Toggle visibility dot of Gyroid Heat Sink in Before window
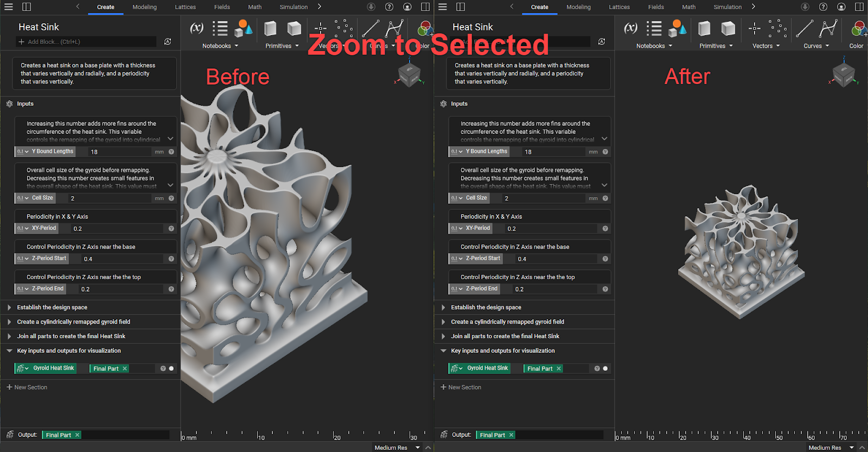Screen dimensions: 868x452 (171, 369)
